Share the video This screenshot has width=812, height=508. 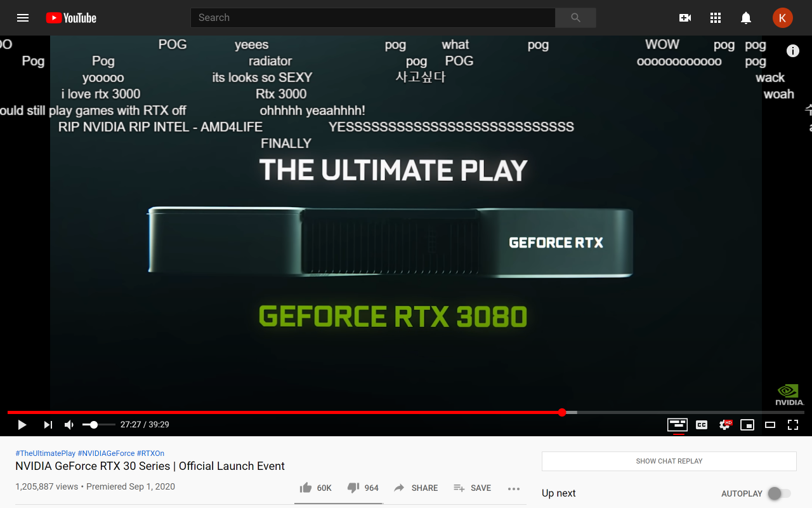tap(416, 488)
